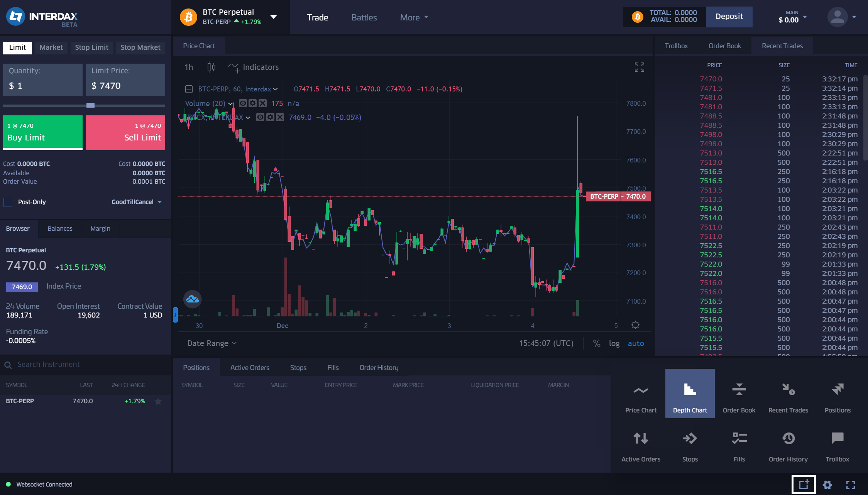The height and width of the screenshot is (495, 868).
Task: Enable the Post-Only checkbox
Action: tap(8, 202)
